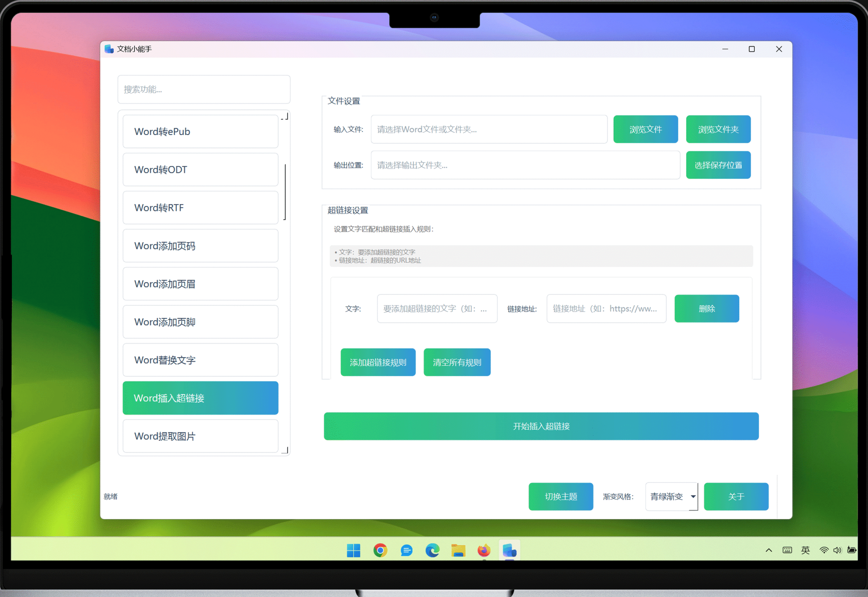This screenshot has height=597, width=868.
Task: Select Word提取图片 from the list
Action: [x=200, y=436]
